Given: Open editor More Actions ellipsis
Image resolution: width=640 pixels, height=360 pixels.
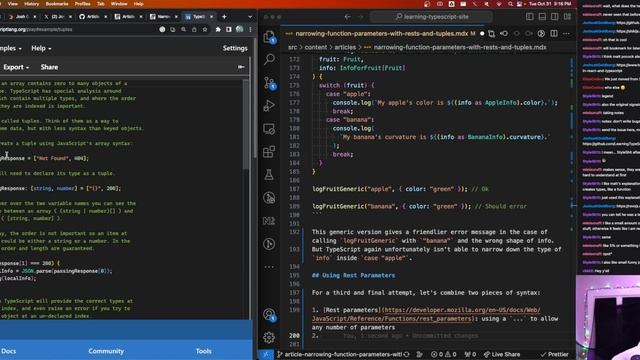Looking at the screenshot, I should [566, 33].
